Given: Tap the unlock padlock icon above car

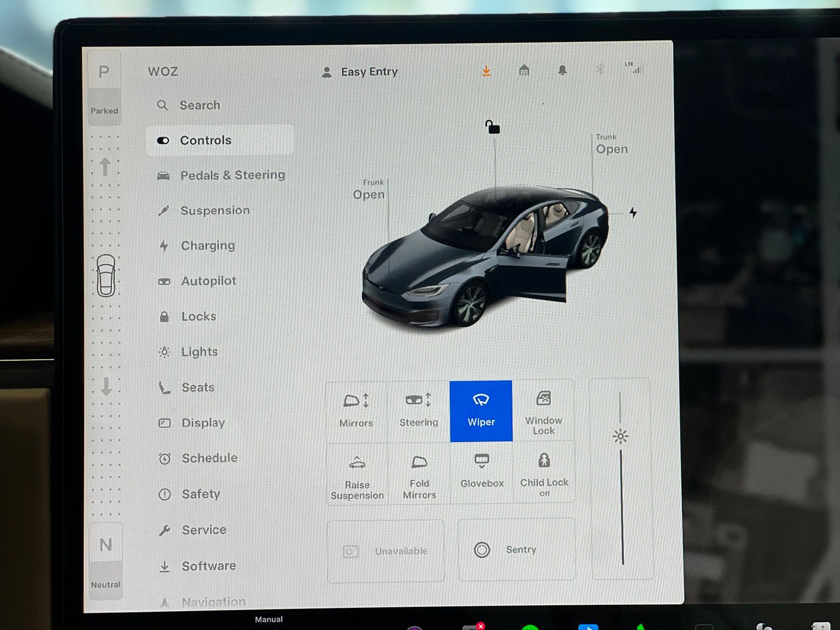Looking at the screenshot, I should click(x=492, y=127).
